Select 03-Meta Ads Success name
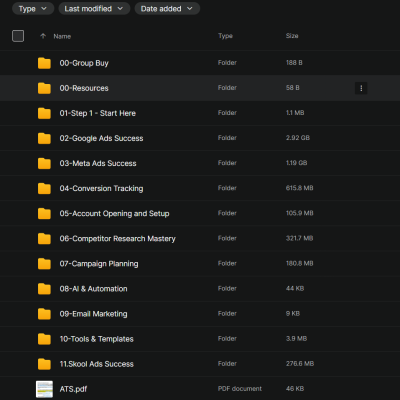 tap(98, 163)
